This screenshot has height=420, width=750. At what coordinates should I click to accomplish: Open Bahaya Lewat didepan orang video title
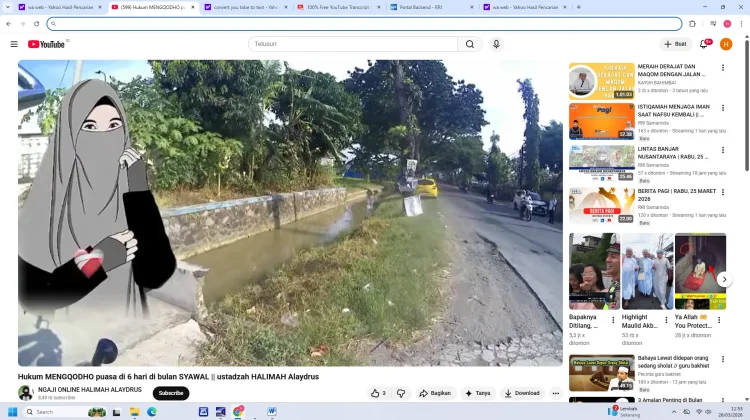click(673, 362)
